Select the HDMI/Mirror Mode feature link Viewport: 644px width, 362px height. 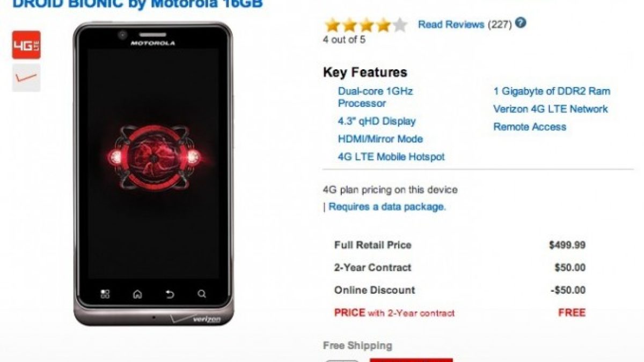tap(380, 139)
